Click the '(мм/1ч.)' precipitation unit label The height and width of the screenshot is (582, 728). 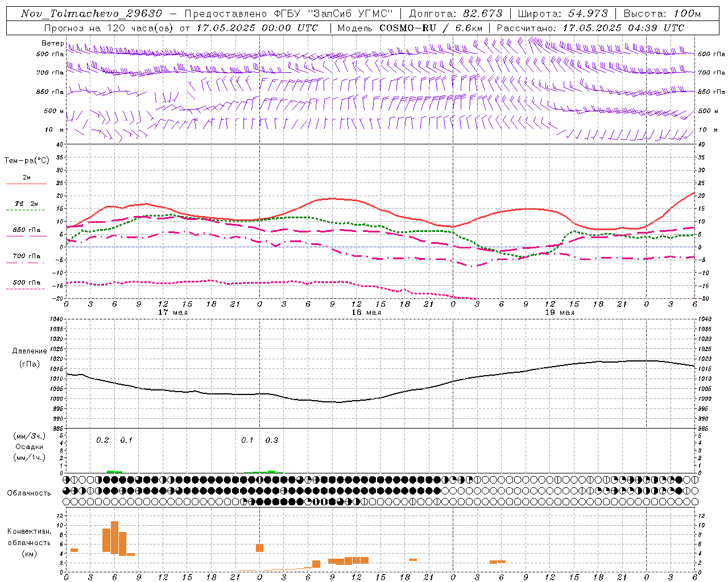[30, 458]
